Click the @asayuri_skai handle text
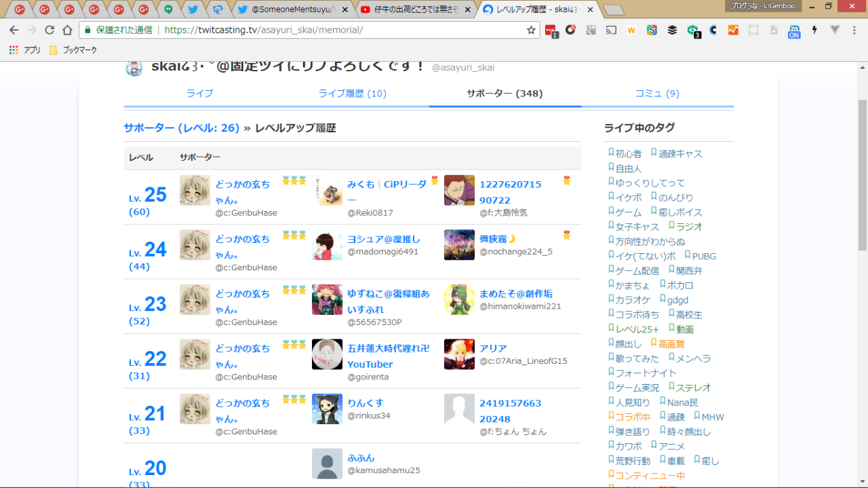Viewport: 868px width, 488px height. [463, 67]
